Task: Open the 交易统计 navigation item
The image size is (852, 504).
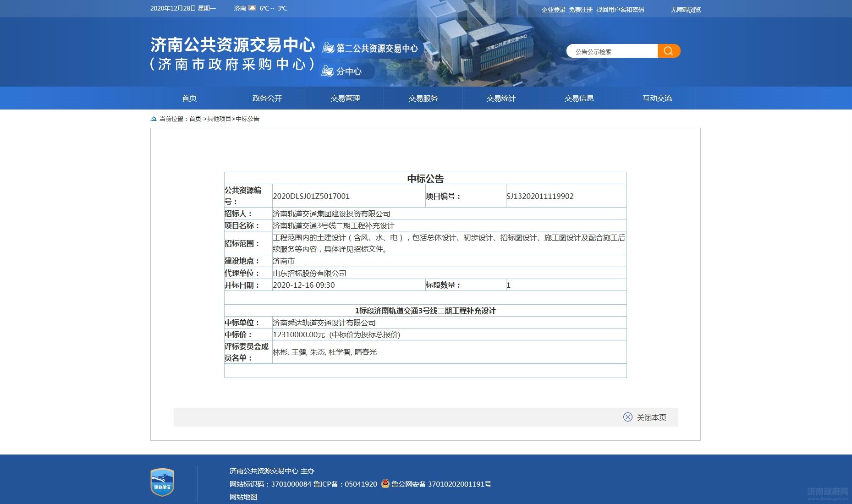Action: click(500, 98)
